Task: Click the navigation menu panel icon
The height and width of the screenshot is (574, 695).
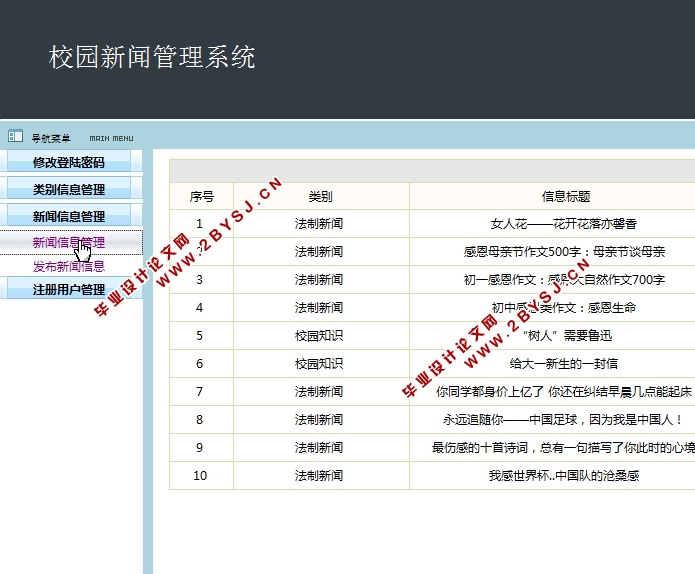Action: click(x=15, y=136)
